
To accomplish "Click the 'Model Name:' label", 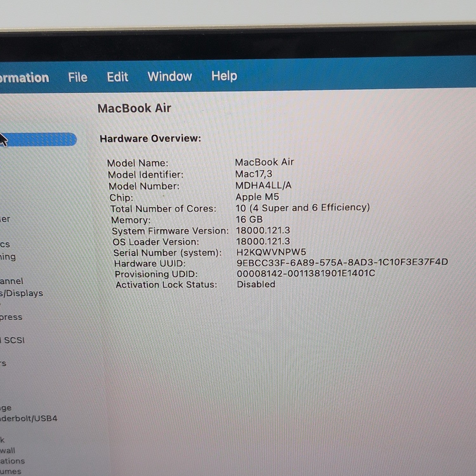I will 138,163.
